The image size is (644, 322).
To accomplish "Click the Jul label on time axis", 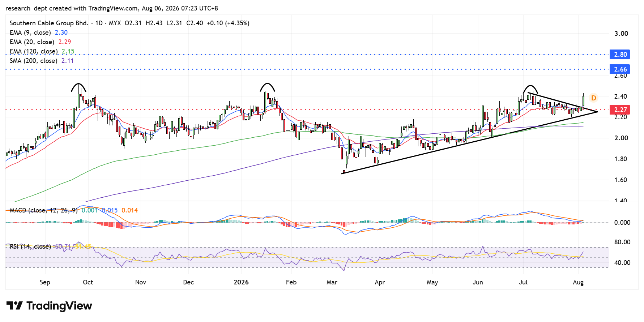I will pyautogui.click(x=523, y=282).
